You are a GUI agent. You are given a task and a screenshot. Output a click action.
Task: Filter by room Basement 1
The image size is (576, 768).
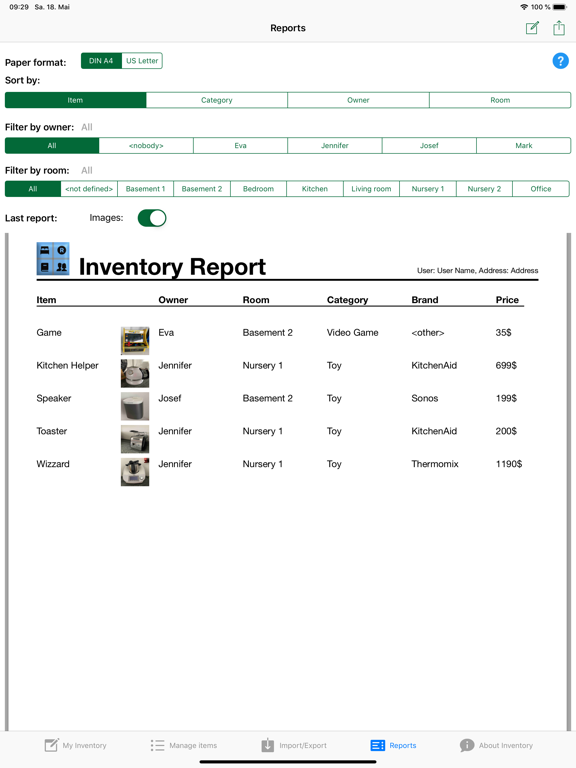[145, 189]
